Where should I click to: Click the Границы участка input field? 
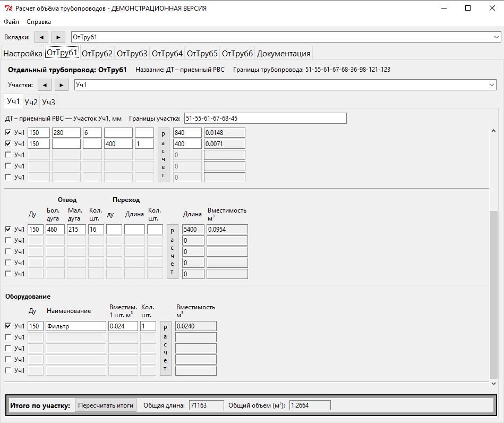click(x=264, y=118)
